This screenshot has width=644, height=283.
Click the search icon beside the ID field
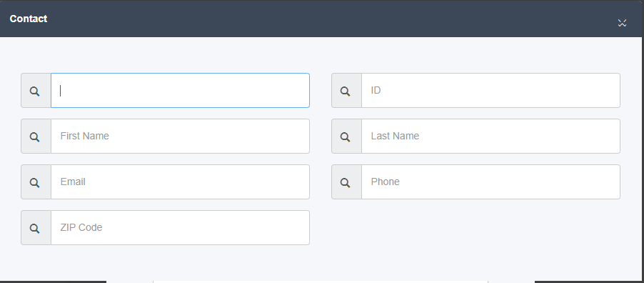346,91
